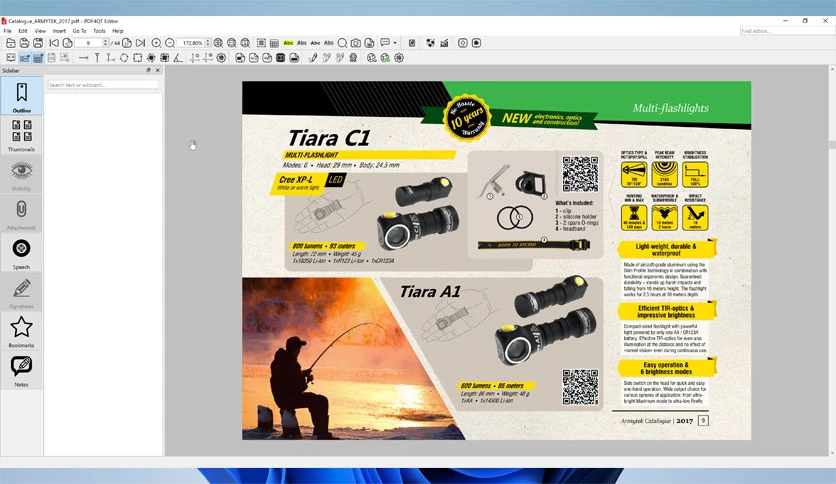Open the Go To menu
Viewport: 836px width, 484px height.
79,31
